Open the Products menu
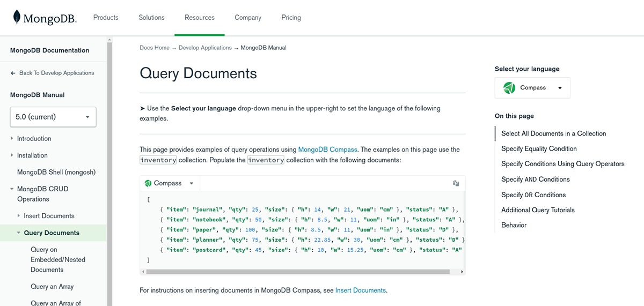 [106, 18]
